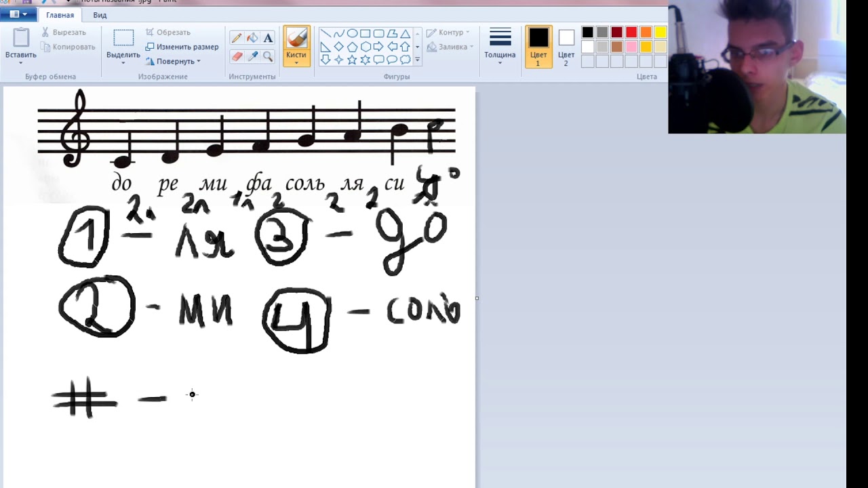Click Обрезать crop button

[x=168, y=32]
